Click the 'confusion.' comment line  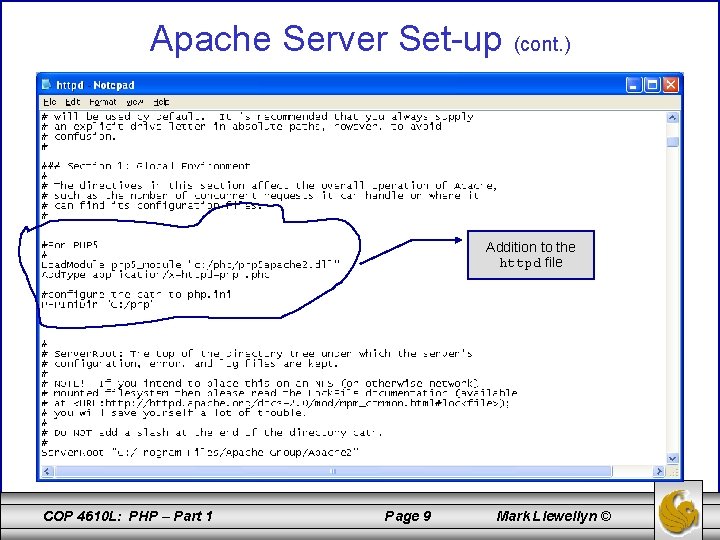[79, 136]
